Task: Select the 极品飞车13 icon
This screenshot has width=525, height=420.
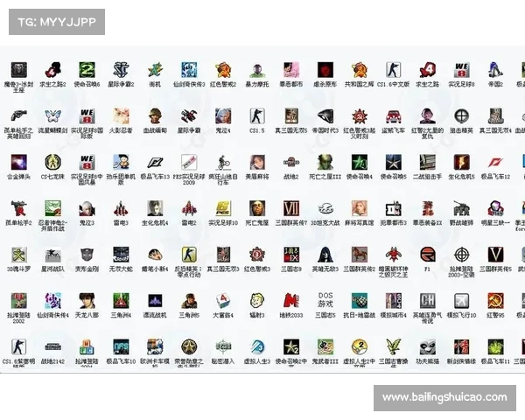Action: coord(155,162)
